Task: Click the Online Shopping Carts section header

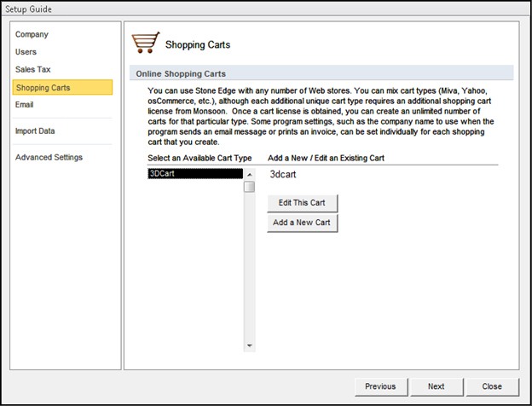Action: click(181, 73)
